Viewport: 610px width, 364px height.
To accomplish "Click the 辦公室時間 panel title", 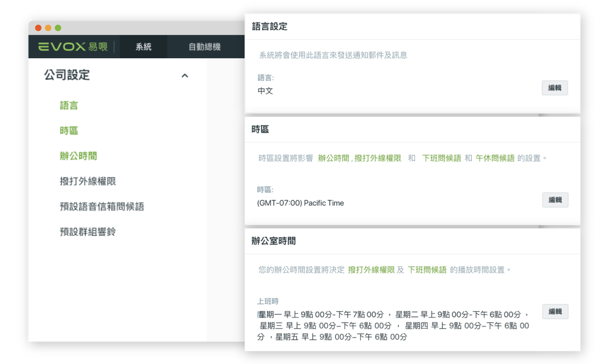I will point(273,241).
